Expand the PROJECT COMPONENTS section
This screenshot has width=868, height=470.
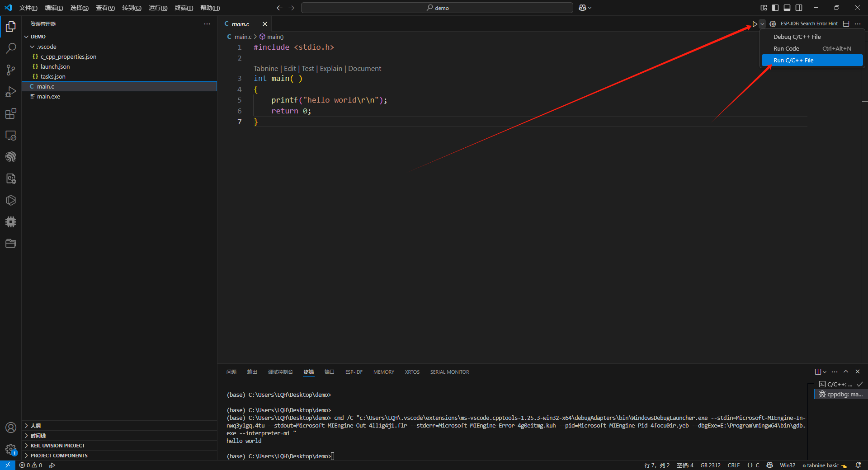tap(59, 456)
